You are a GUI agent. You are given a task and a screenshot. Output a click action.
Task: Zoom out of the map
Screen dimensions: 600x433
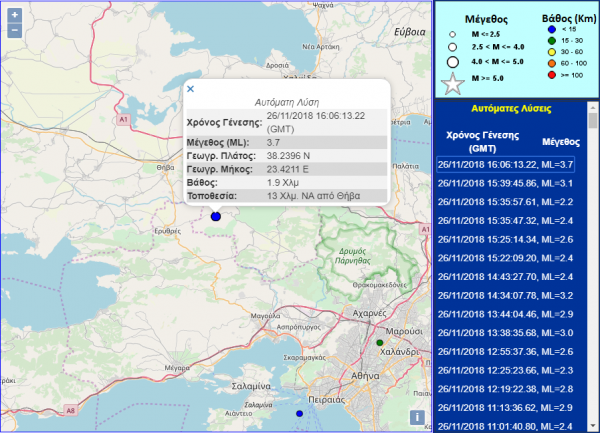pos(14,31)
